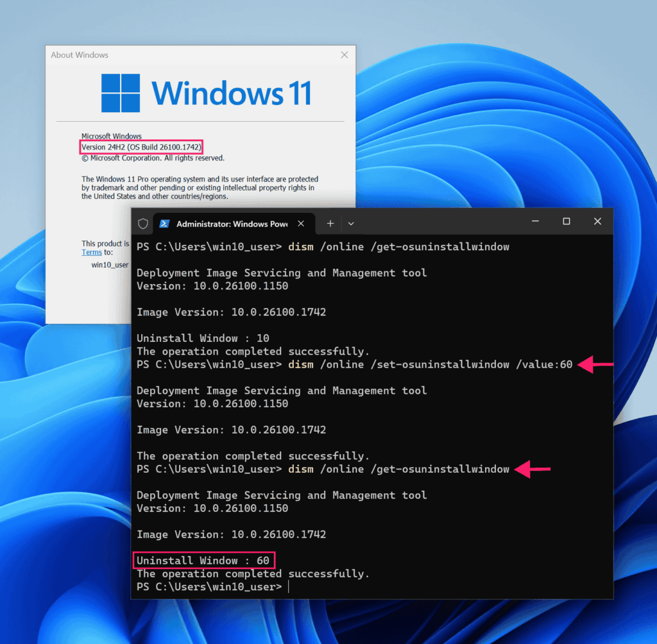Image resolution: width=657 pixels, height=644 pixels.
Task: Click the first 'Image Version: 10.0.26100.1742' line
Action: pyautogui.click(x=231, y=312)
